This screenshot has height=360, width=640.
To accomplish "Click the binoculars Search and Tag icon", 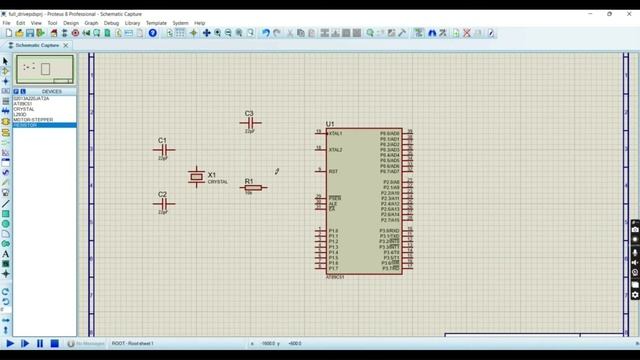I will (x=432, y=33).
